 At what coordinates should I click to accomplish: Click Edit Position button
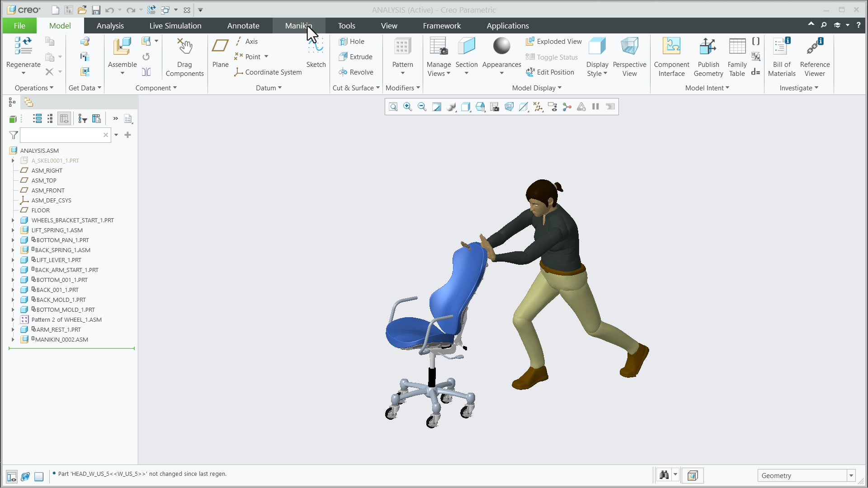(x=550, y=72)
